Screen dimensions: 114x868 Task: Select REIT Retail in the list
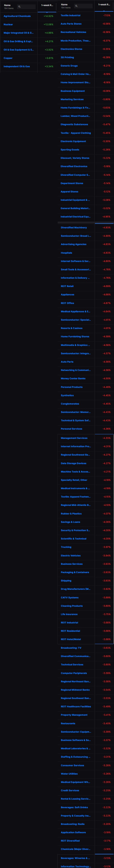pyautogui.click(x=67, y=286)
